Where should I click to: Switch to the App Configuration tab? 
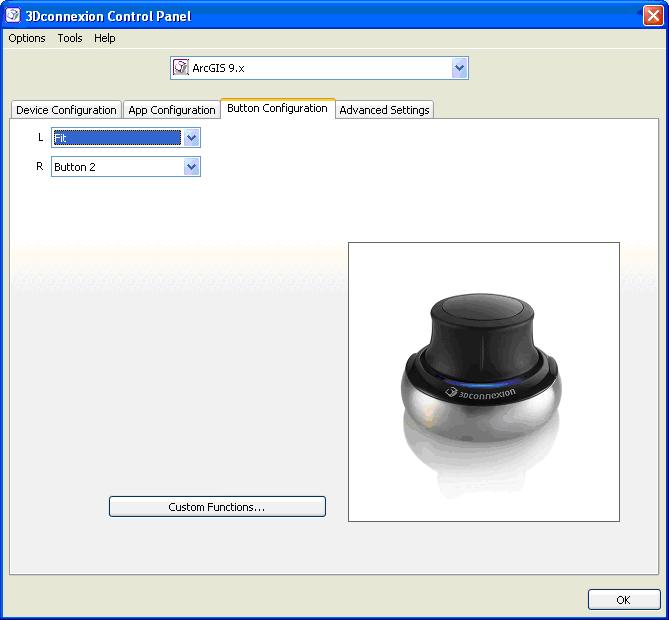172,110
